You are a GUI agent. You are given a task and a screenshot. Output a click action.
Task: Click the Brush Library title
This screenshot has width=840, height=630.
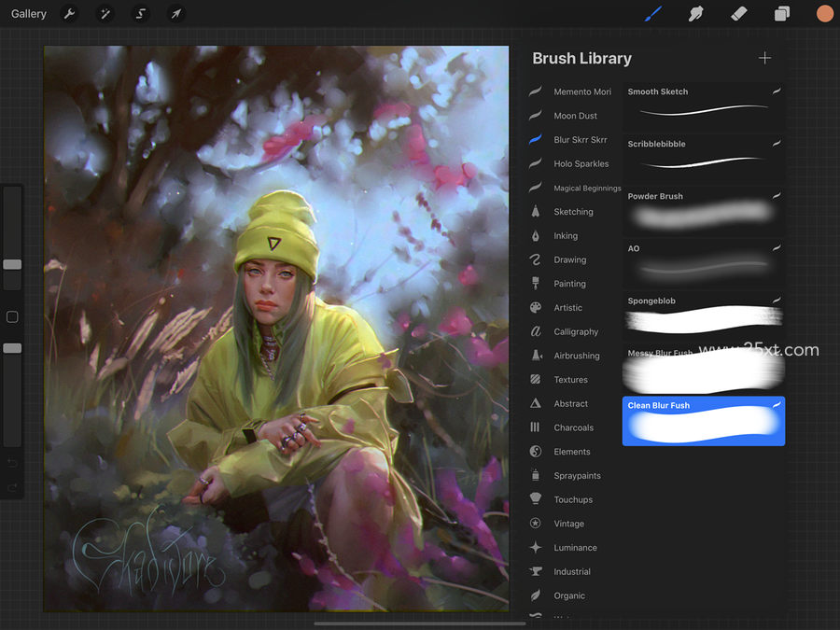pos(581,58)
